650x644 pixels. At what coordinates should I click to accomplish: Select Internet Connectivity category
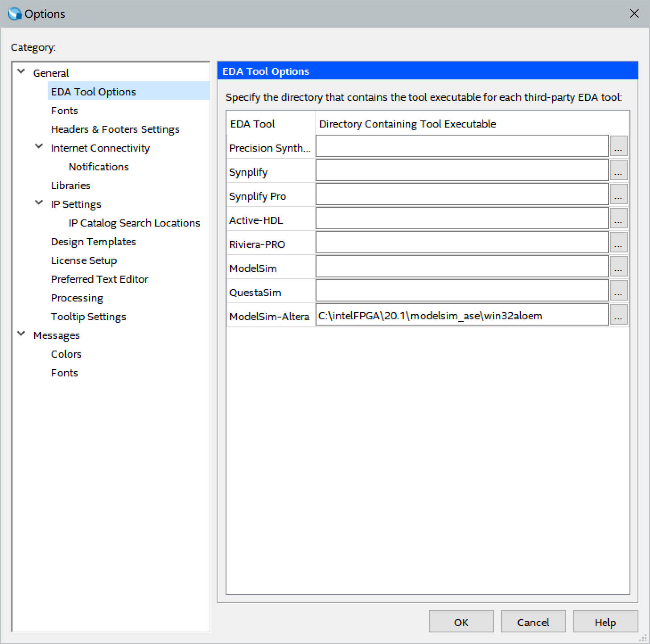pyautogui.click(x=100, y=148)
